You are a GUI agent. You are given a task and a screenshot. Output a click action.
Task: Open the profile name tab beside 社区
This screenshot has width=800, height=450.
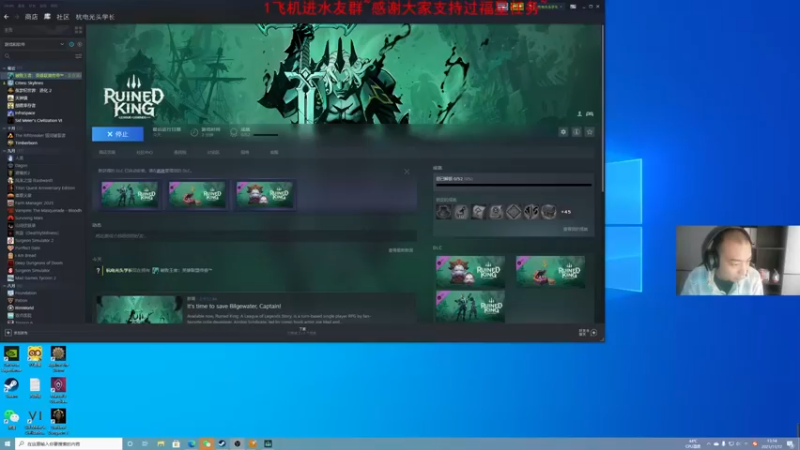95,17
